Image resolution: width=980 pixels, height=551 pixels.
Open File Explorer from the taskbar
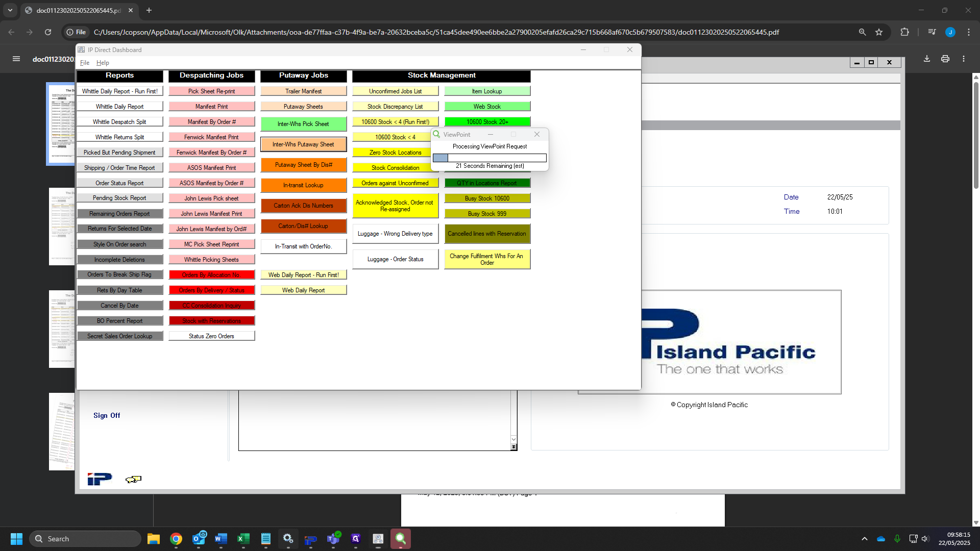(153, 539)
